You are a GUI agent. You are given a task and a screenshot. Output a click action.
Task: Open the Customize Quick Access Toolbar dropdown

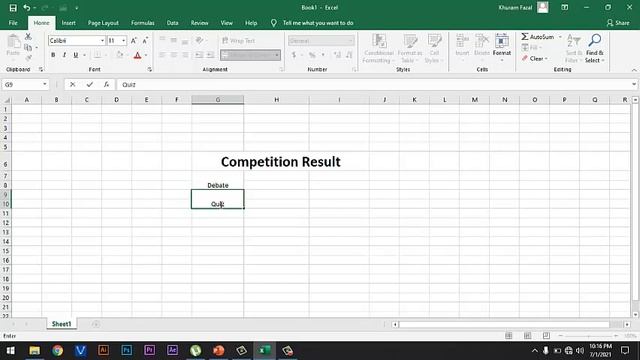(77, 8)
